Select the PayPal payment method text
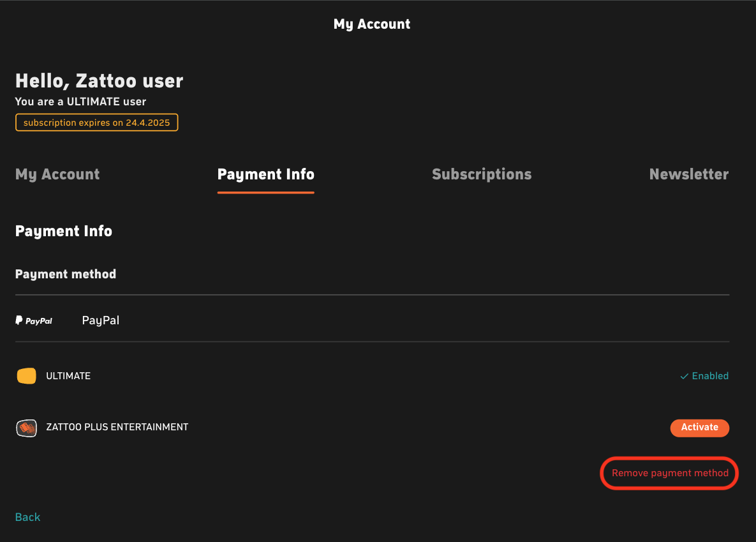 [x=101, y=320]
